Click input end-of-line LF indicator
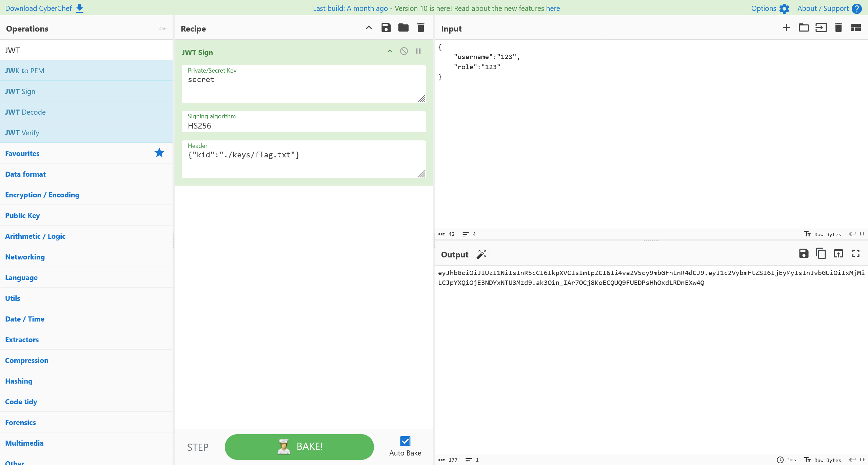This screenshot has height=465, width=868. (x=857, y=234)
